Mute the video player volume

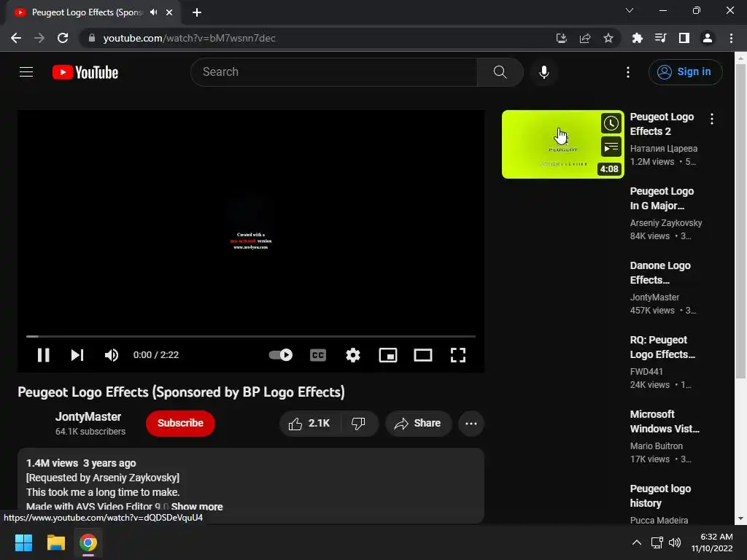point(112,355)
